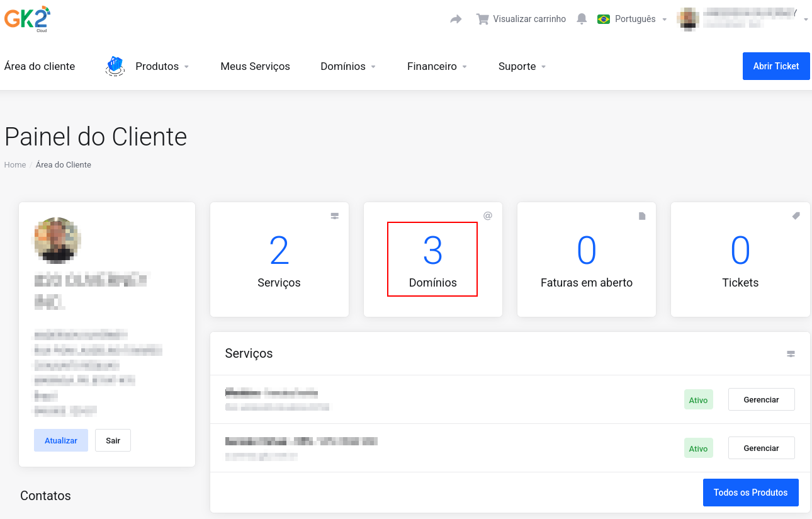Open the shopping cart icon

click(483, 19)
